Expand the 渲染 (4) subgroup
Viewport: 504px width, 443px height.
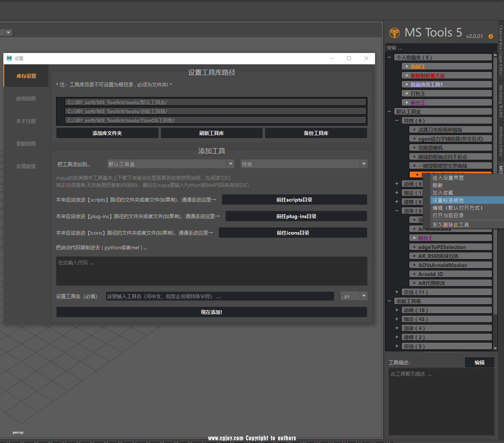(x=397, y=328)
